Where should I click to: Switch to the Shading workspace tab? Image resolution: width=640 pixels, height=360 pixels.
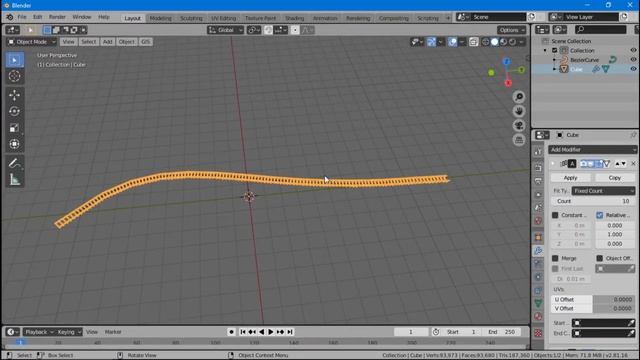294,18
